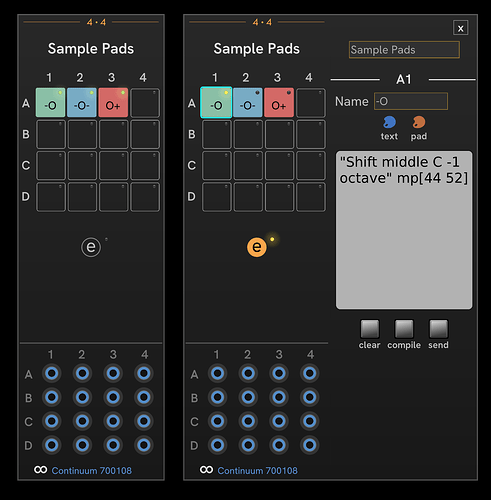Click the Continuum 700108 link in left module
This screenshot has height=500, width=491.
click(x=91, y=471)
